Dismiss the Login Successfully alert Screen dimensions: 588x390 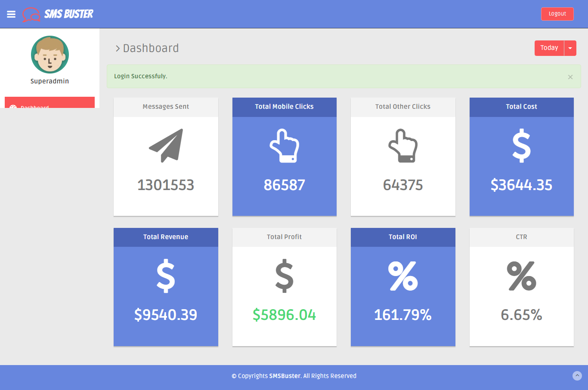point(570,77)
